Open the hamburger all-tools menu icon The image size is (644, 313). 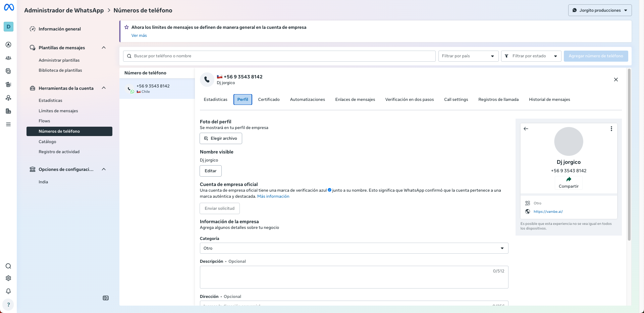coord(8,124)
